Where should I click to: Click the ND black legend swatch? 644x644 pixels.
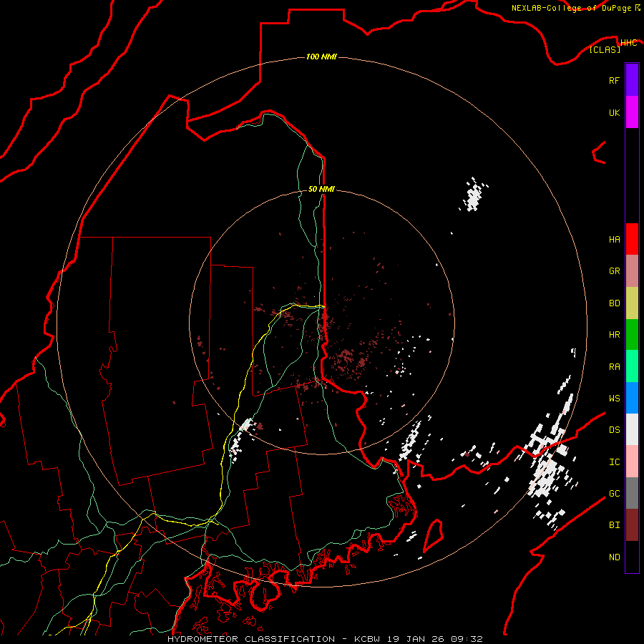[632, 557]
